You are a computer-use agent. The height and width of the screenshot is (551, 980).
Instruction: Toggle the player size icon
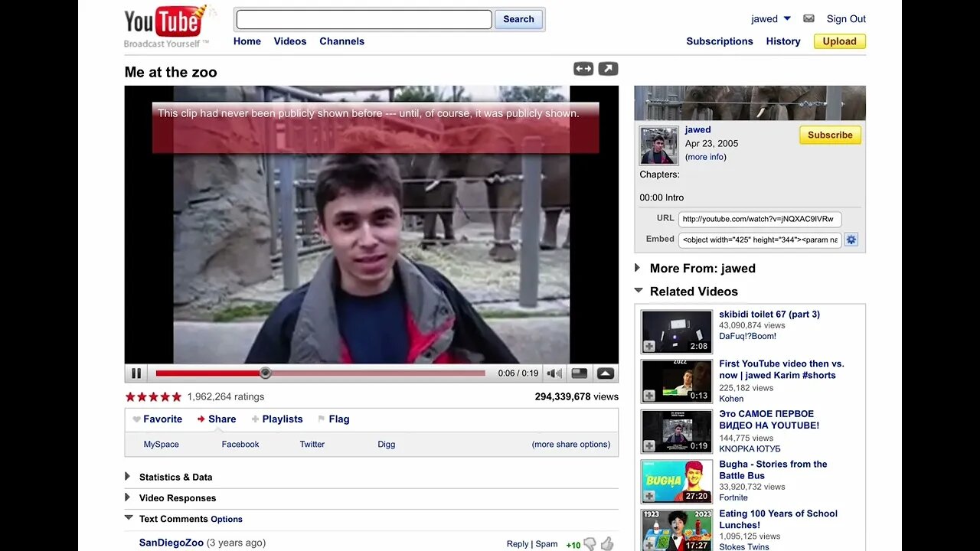coord(580,373)
